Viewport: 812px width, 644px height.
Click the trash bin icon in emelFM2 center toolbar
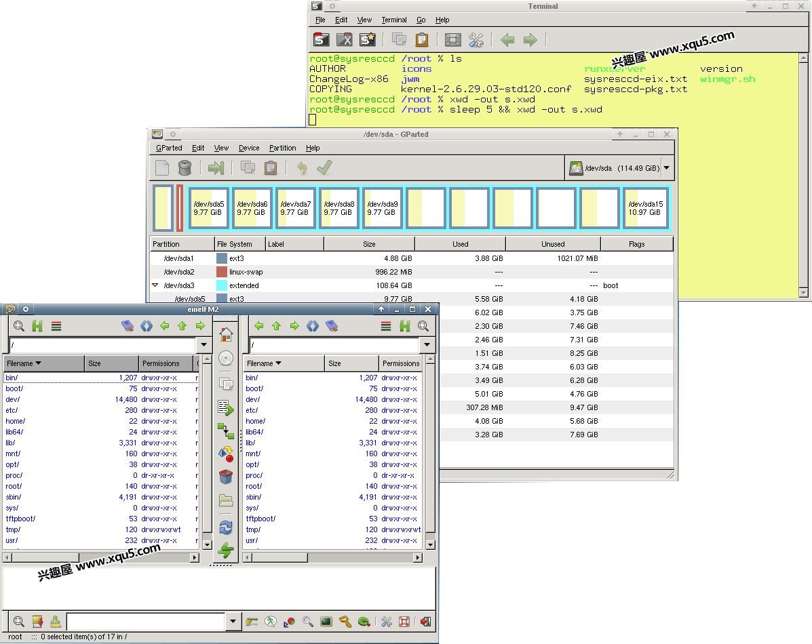[x=226, y=477]
